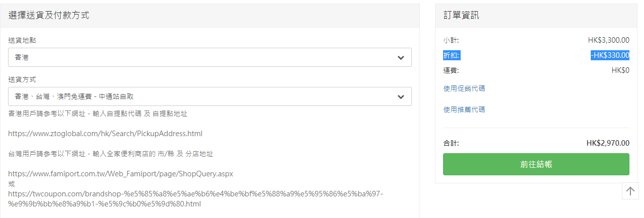Click the 送貨方式 field label
Screen dimensions: 644x218
point(22,79)
